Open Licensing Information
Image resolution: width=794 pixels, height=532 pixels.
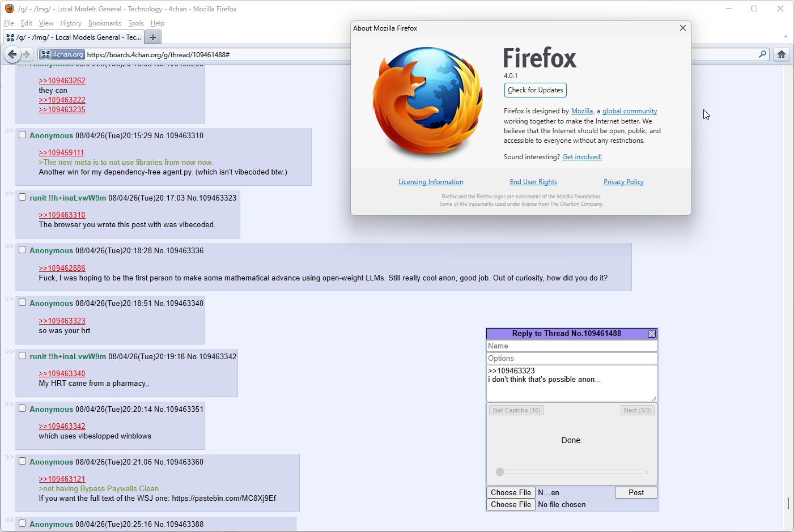tap(431, 182)
